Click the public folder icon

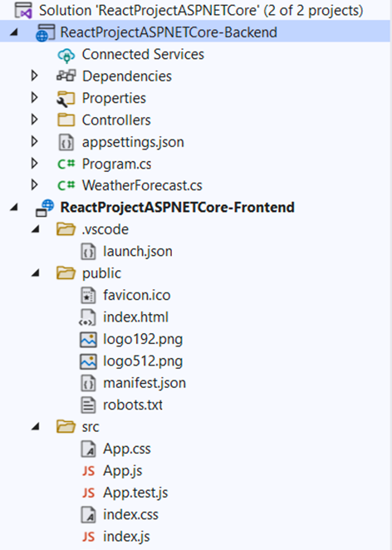point(66,273)
